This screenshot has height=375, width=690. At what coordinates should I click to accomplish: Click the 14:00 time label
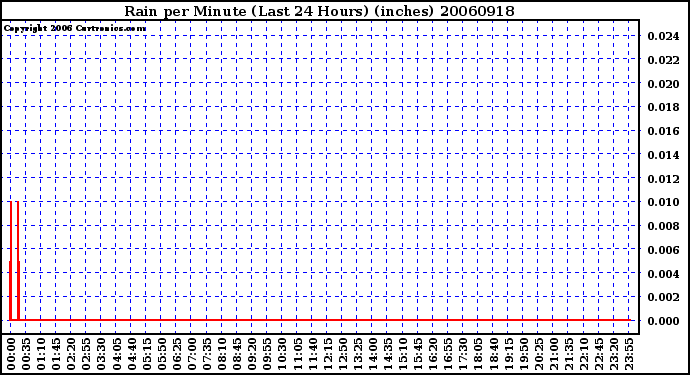(373, 354)
